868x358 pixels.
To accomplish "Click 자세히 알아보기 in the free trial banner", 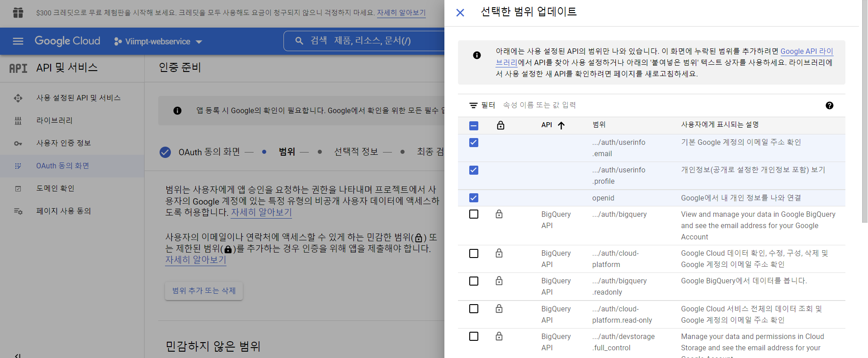I will click(x=401, y=13).
